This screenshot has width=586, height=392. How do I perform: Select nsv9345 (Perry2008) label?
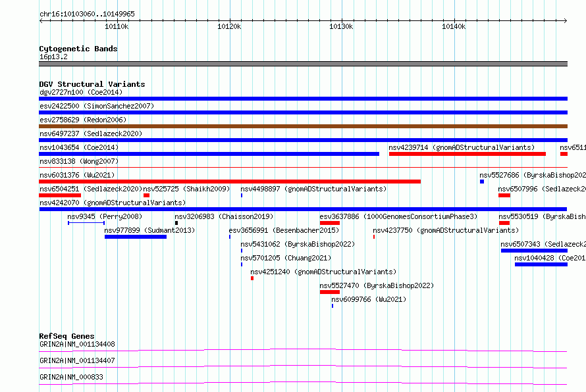[x=105, y=216]
